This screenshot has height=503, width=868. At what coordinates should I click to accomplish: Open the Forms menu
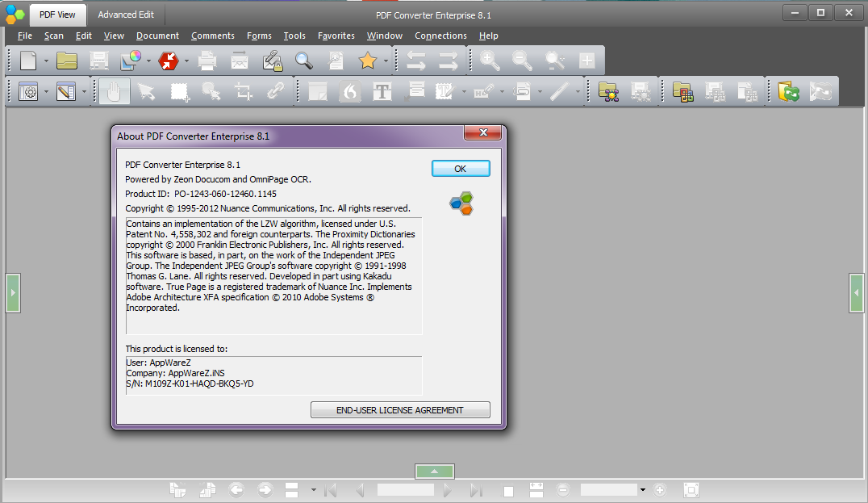coord(259,36)
